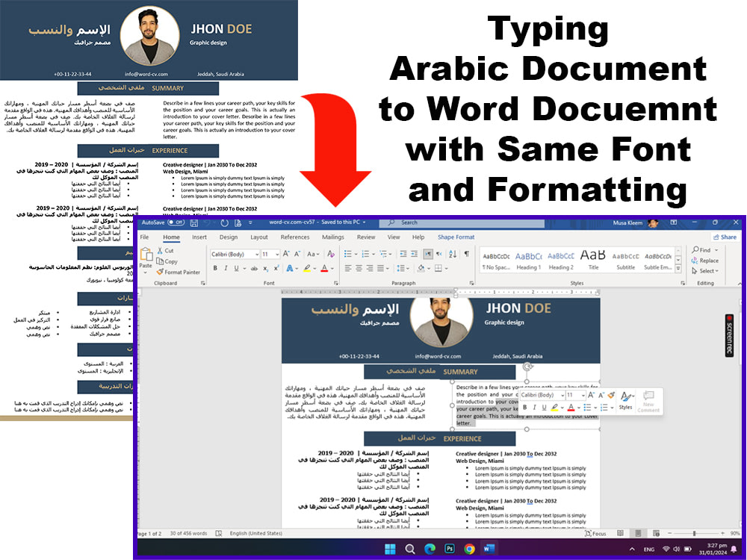The image size is (747, 560).
Task: Expand the Find dropdown arrow
Action: 716,250
